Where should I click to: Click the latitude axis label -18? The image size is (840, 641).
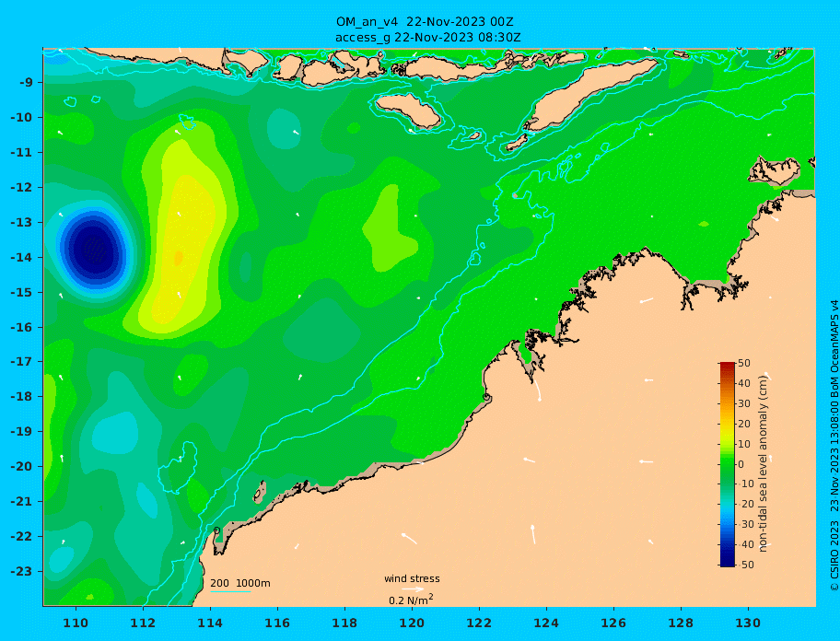point(22,397)
